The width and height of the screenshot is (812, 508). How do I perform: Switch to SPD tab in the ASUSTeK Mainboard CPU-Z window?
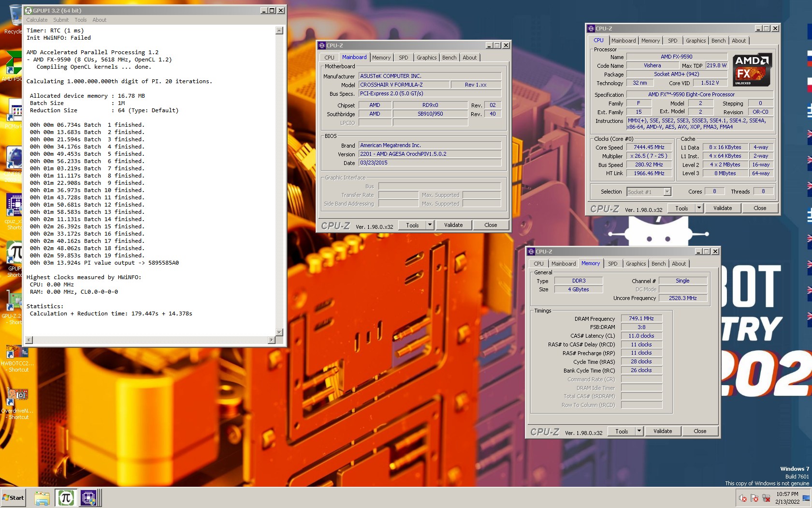coord(404,58)
